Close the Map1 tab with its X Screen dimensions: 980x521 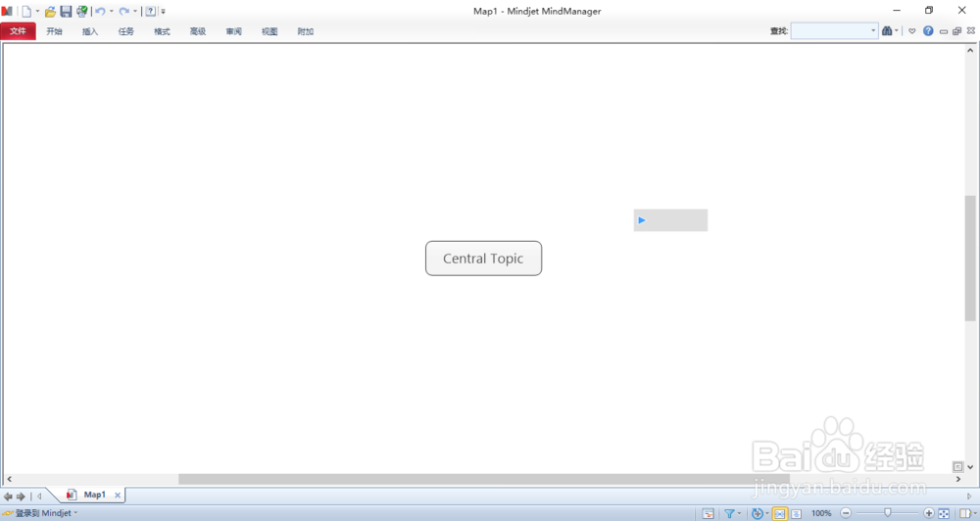(117, 495)
